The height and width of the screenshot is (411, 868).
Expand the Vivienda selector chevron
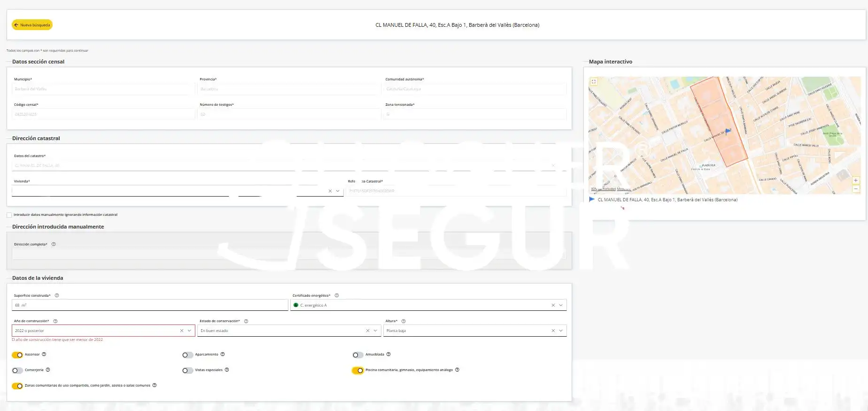[x=338, y=191]
